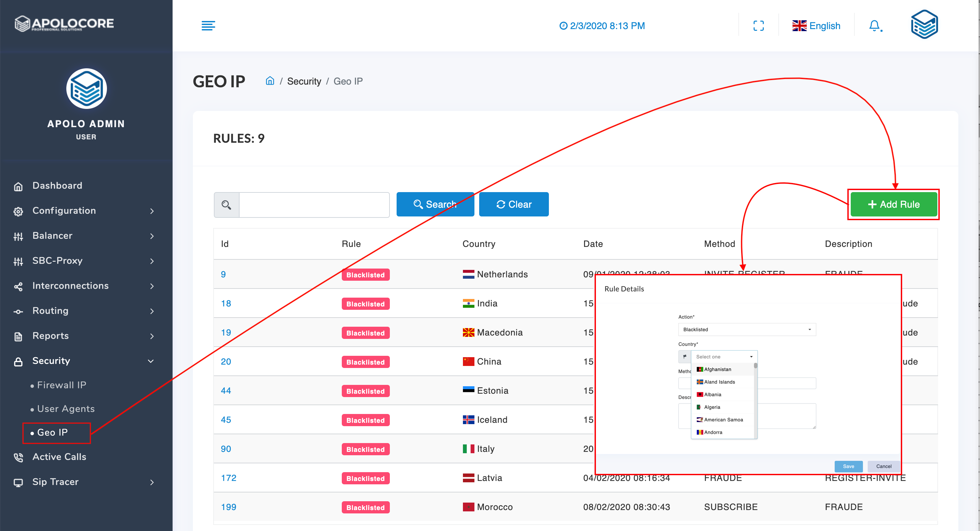Viewport: 980px width, 531px height.
Task: Open the English language selector
Action: click(x=817, y=25)
